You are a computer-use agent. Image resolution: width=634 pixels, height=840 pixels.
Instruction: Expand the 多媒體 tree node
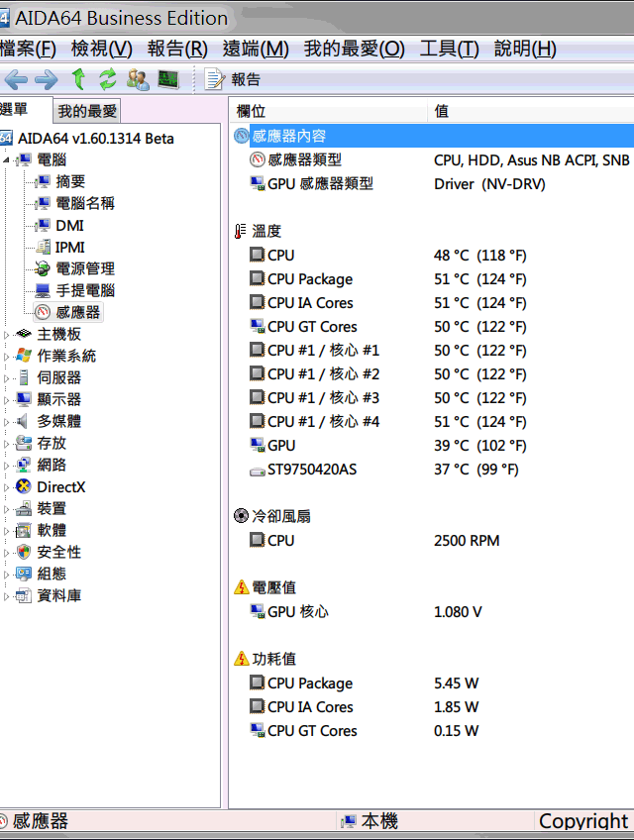point(6,422)
